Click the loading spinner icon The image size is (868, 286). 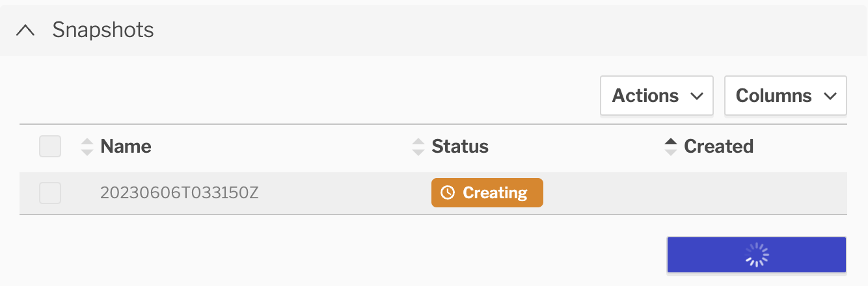[757, 255]
